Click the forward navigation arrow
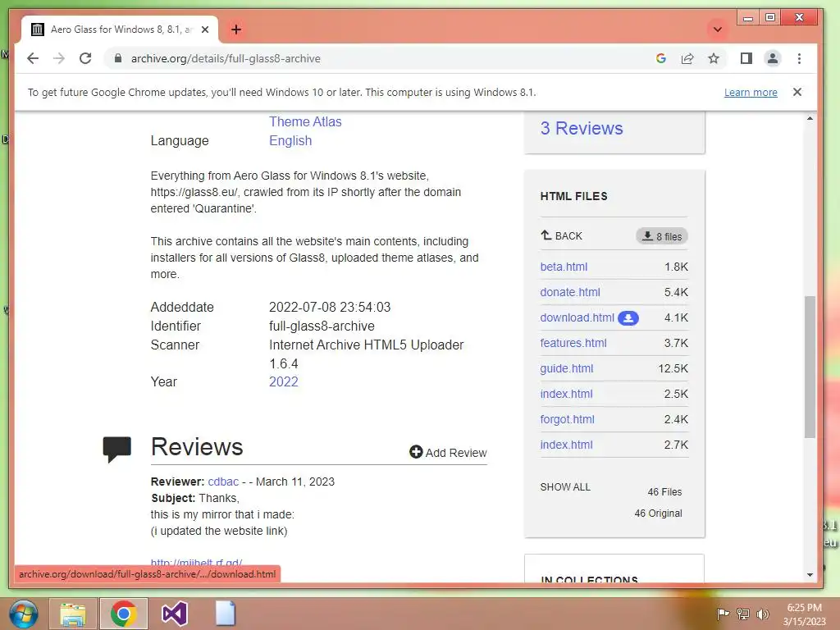This screenshot has height=630, width=840. 59,58
